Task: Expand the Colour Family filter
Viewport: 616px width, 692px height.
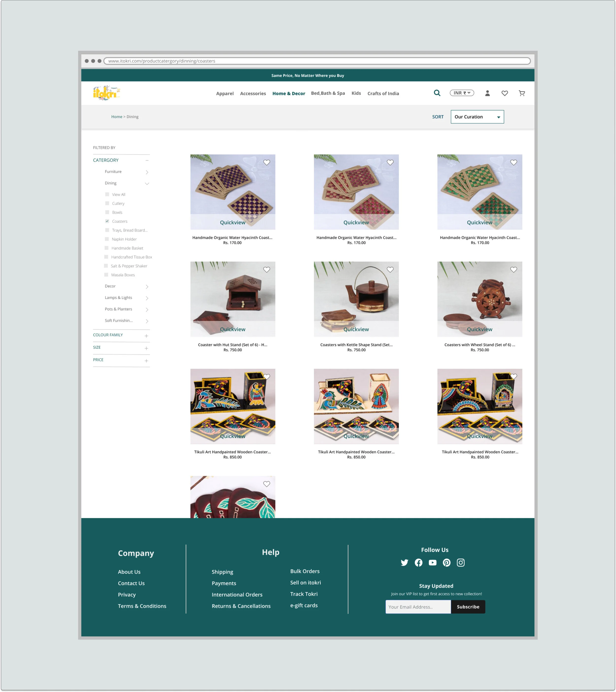Action: click(146, 336)
